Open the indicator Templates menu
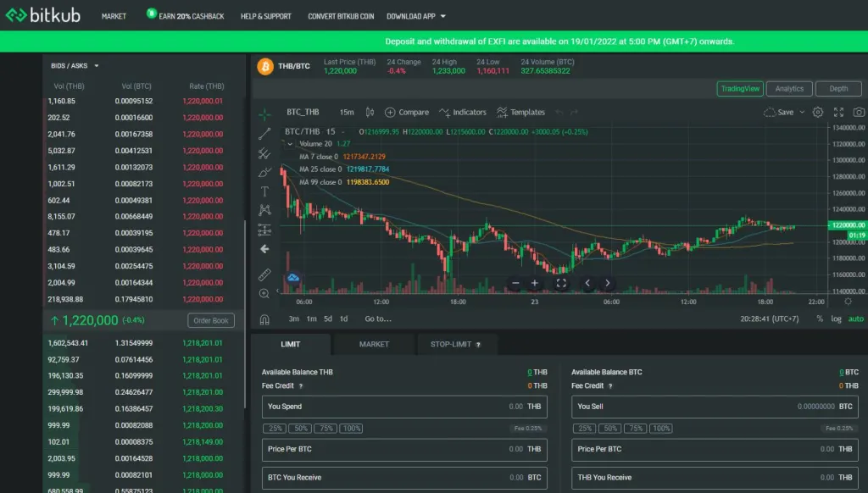The width and height of the screenshot is (868, 493). [521, 113]
